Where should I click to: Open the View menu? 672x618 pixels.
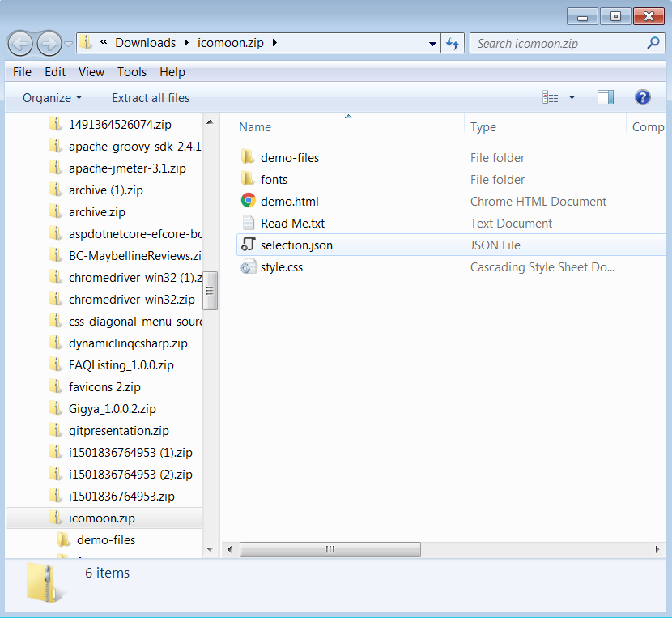coord(91,72)
